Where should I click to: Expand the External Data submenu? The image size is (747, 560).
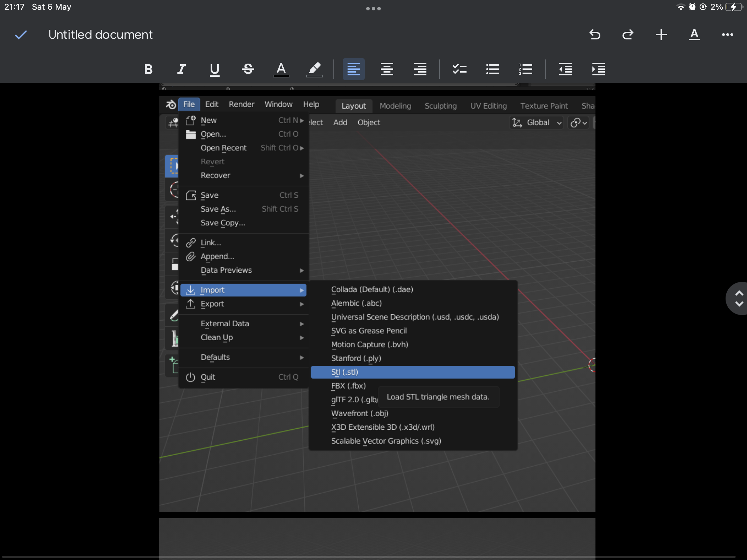point(244,324)
